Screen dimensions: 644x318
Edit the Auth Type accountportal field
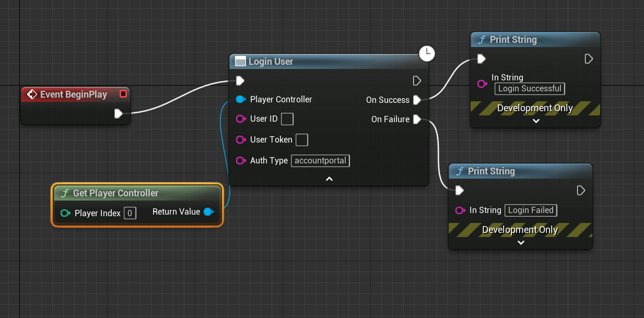(320, 160)
